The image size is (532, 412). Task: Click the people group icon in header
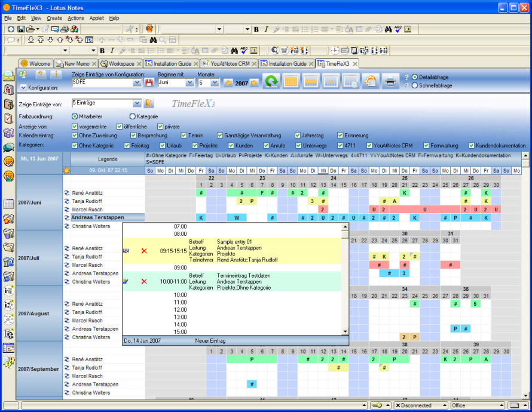(x=23, y=75)
